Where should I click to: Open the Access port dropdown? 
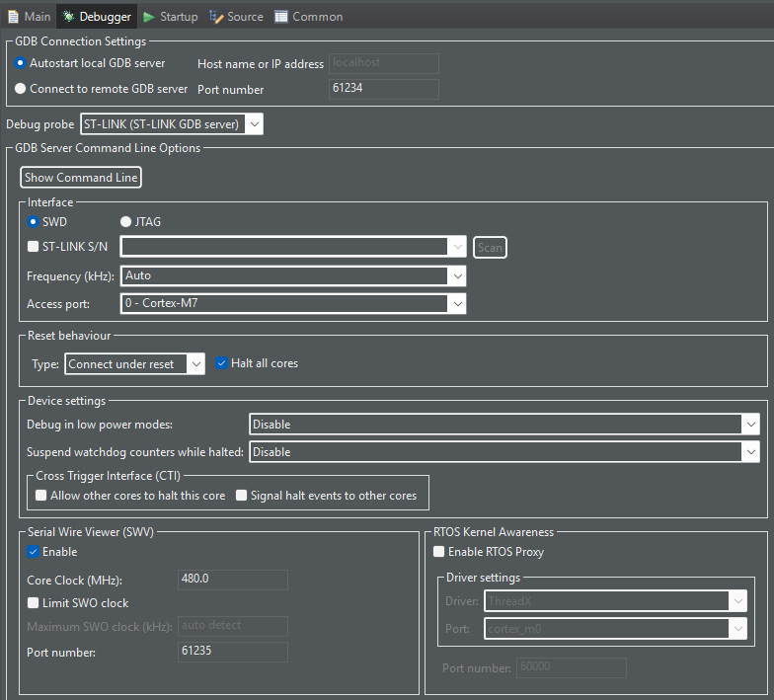pyautogui.click(x=293, y=304)
